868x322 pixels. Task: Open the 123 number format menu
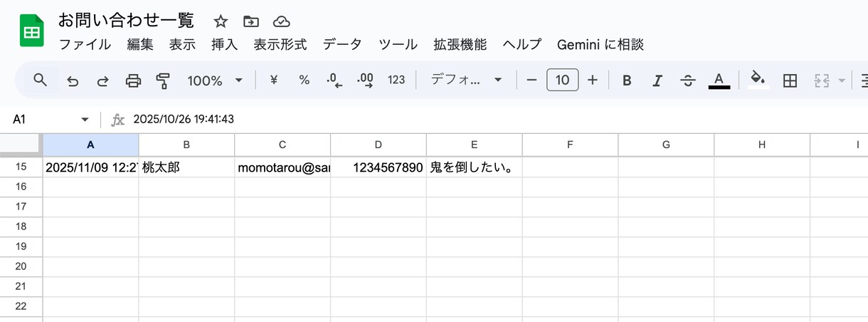click(396, 80)
